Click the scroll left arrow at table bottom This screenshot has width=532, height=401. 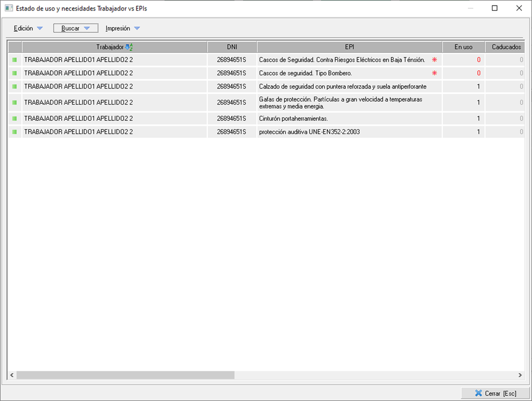12,375
